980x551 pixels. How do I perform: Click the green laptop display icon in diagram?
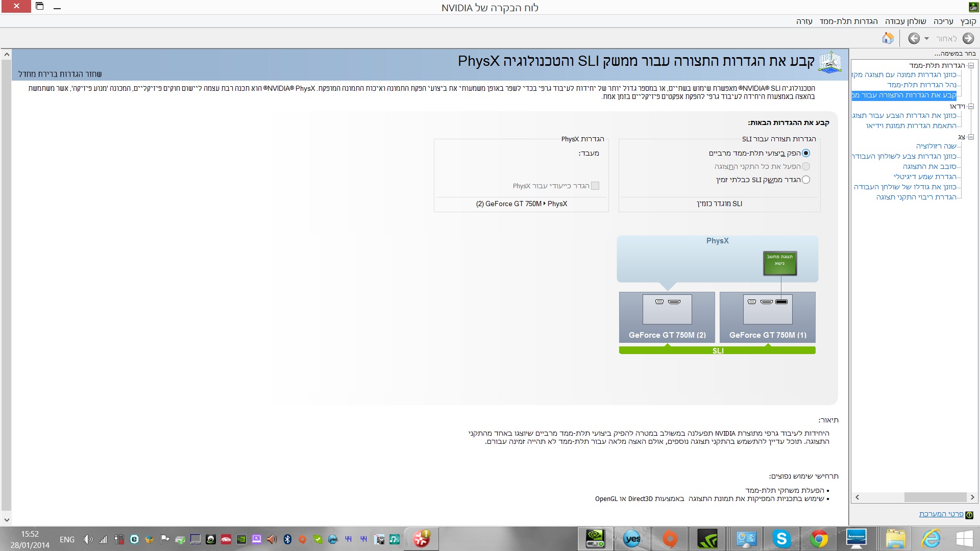click(x=779, y=263)
